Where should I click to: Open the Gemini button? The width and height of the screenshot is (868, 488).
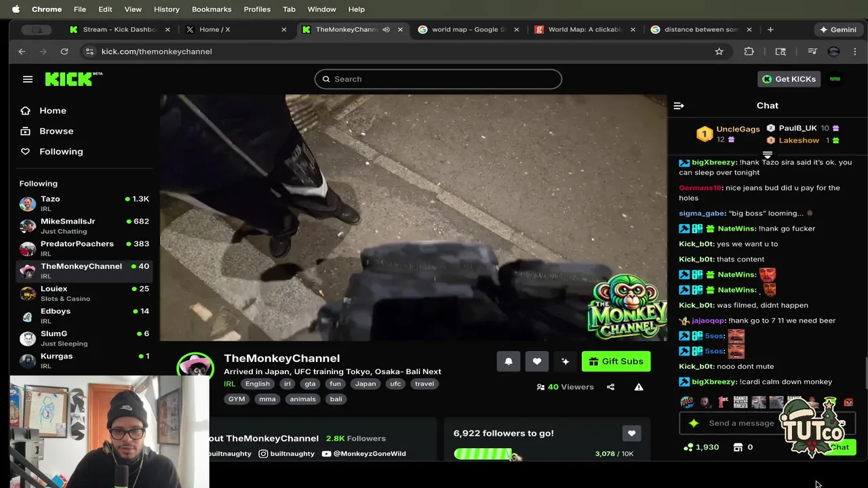pos(838,30)
